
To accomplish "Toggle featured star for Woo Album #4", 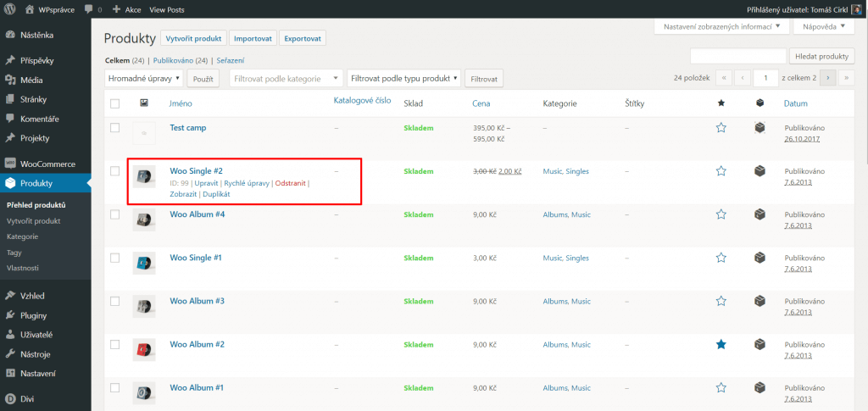I will pyautogui.click(x=721, y=214).
